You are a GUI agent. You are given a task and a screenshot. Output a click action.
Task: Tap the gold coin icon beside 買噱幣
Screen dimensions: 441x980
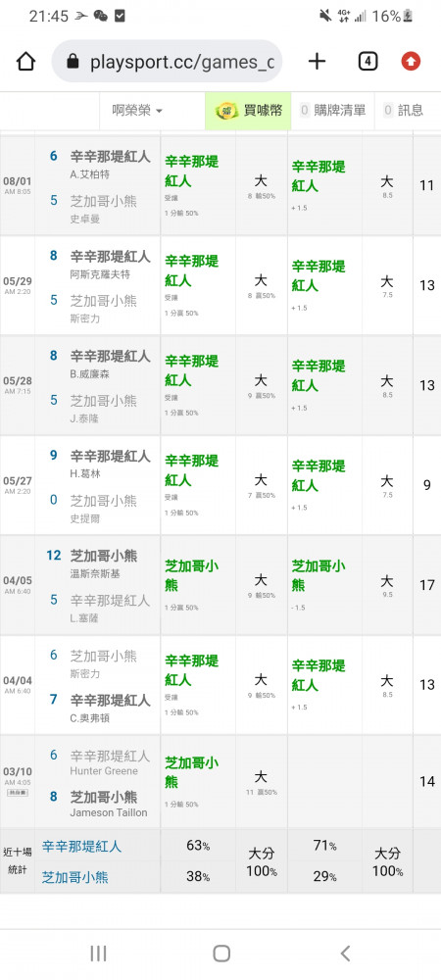coord(226,112)
